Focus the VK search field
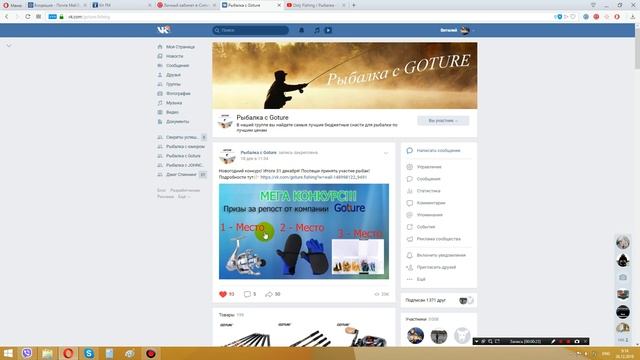This screenshot has height=360, width=640. 251,30
